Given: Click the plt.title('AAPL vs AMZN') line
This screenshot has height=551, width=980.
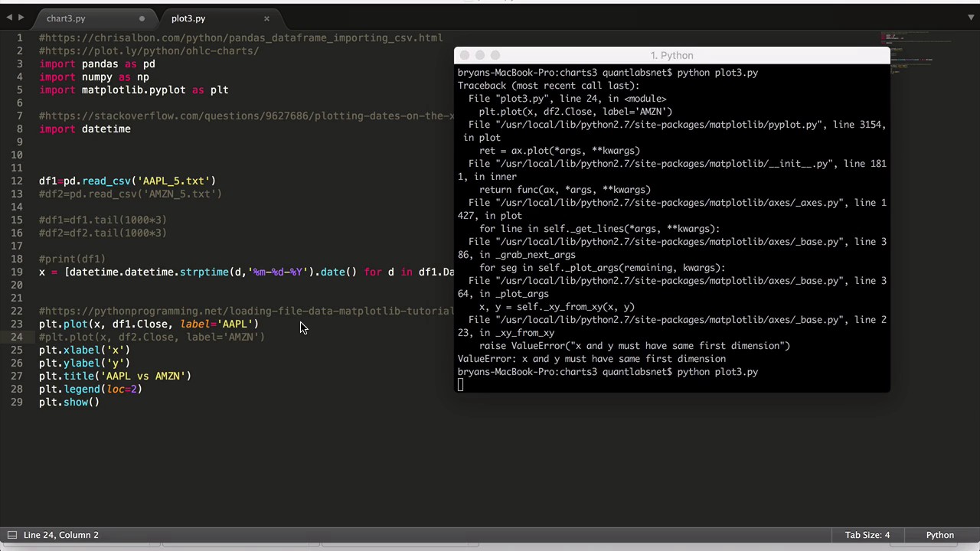Looking at the screenshot, I should click(116, 377).
